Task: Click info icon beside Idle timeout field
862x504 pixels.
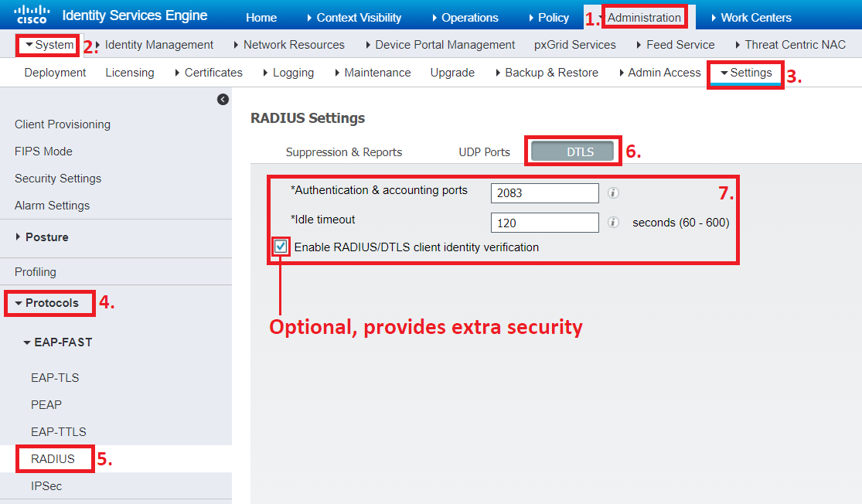Action: [x=612, y=223]
